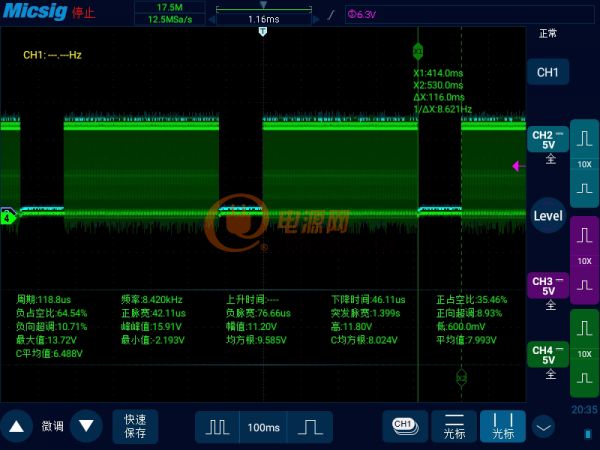The height and width of the screenshot is (450, 600).
Task: Open the 6.3V trigger info field
Action: [470, 15]
